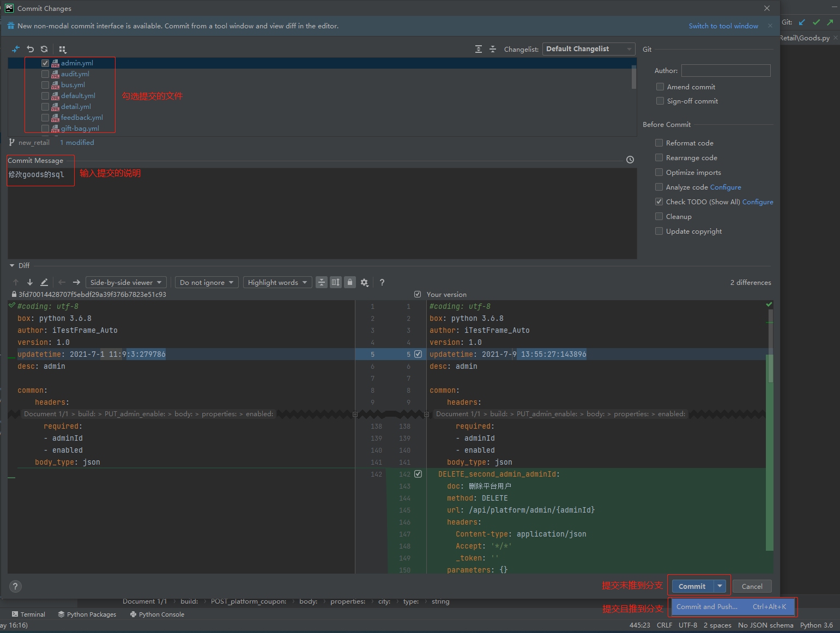This screenshot has height=633, width=840.
Task: Toggle include checkbox for line 142 change
Action: tap(418, 474)
